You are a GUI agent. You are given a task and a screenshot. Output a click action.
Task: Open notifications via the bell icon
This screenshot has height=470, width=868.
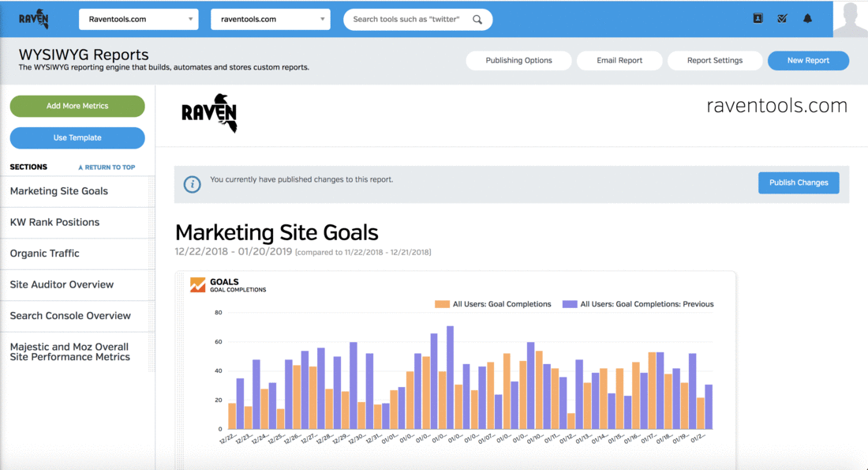click(x=807, y=17)
